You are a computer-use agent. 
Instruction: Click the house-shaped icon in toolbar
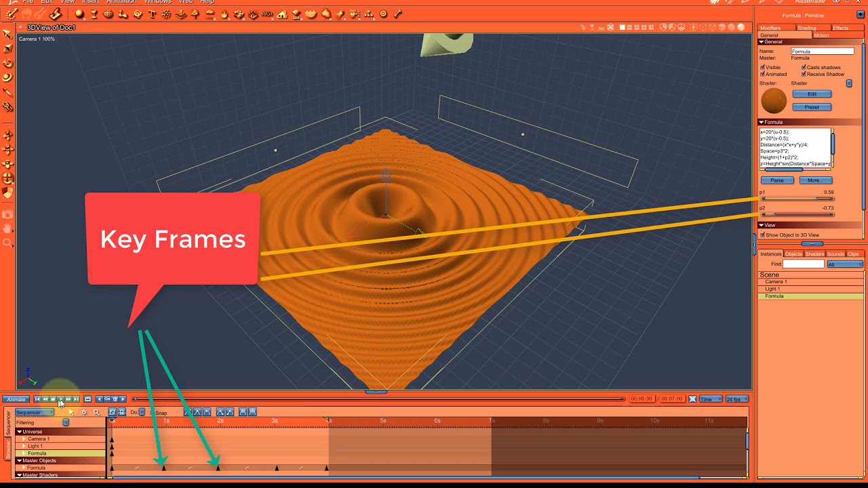click(282, 14)
